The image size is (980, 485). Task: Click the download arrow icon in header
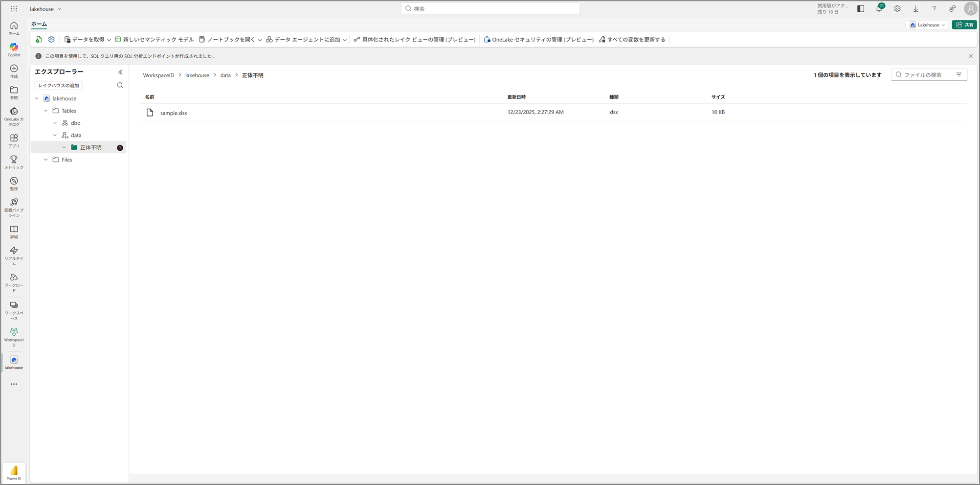click(915, 9)
